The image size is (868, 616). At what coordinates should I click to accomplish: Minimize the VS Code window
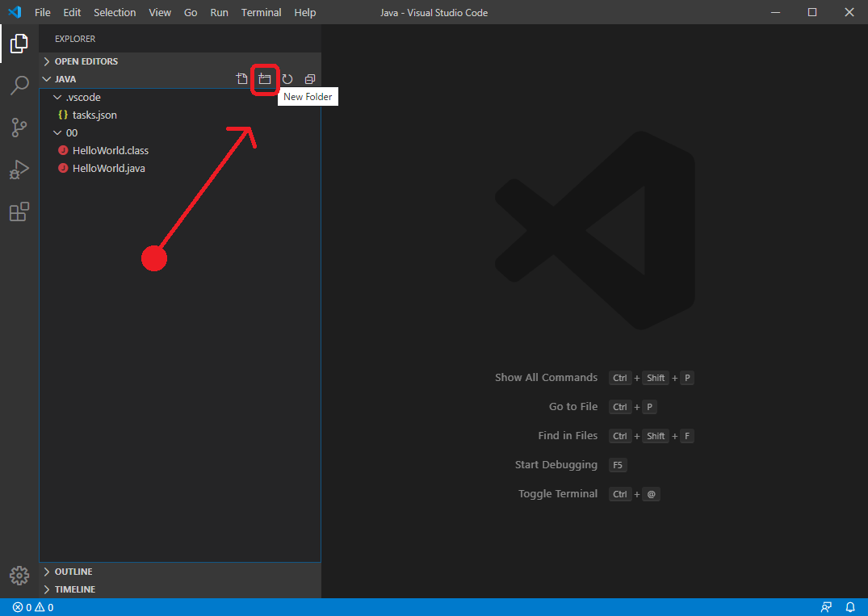point(776,12)
